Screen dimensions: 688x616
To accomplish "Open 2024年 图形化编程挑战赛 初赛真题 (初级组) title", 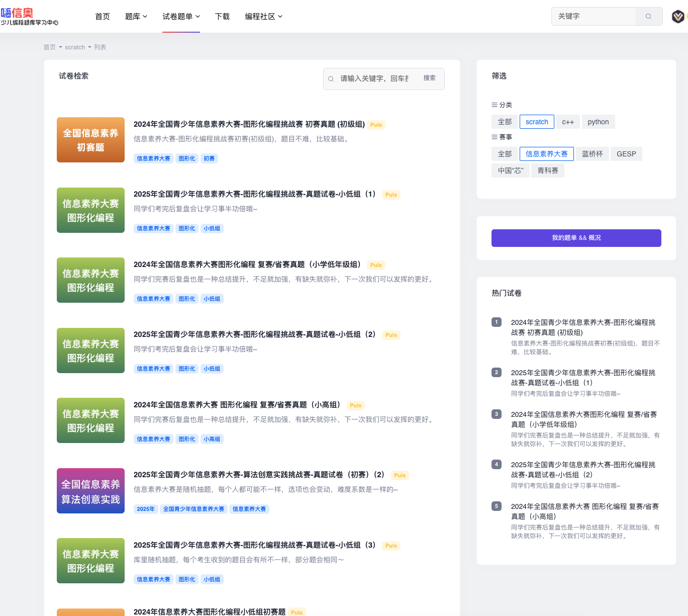I will coord(249,124).
